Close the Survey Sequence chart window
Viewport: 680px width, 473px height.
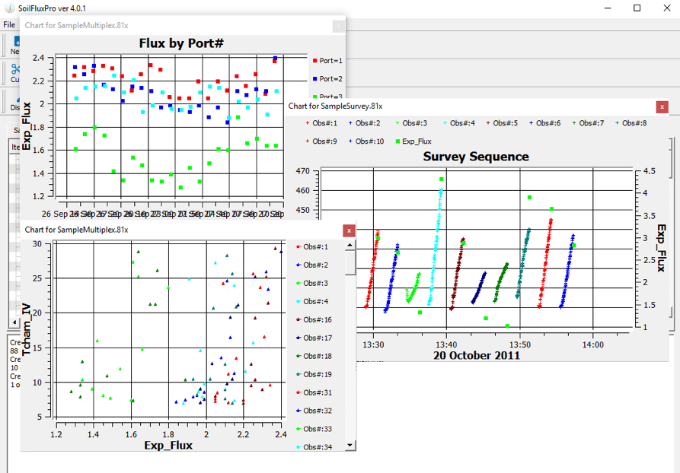pyautogui.click(x=661, y=105)
